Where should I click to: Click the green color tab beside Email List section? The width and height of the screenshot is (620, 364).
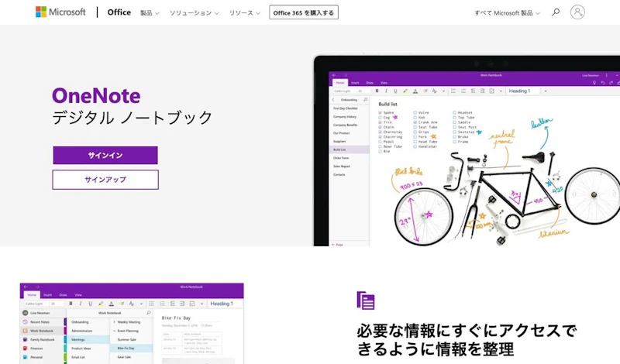click(65, 357)
